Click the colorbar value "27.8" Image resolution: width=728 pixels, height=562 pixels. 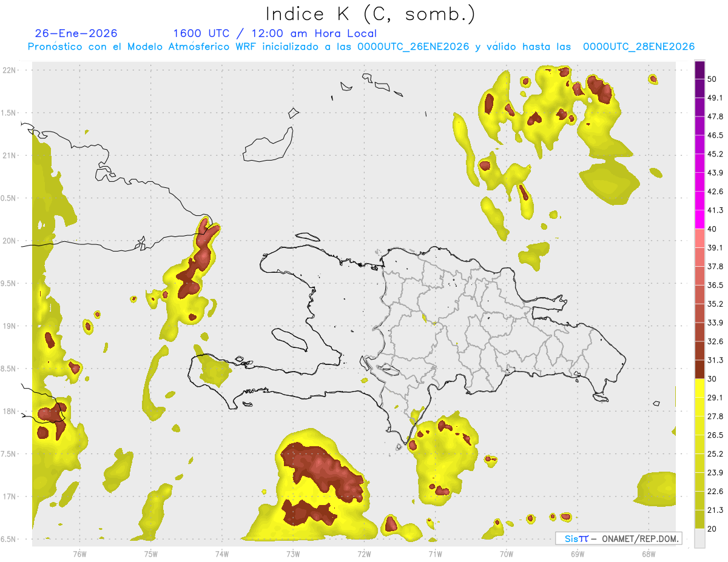click(715, 416)
